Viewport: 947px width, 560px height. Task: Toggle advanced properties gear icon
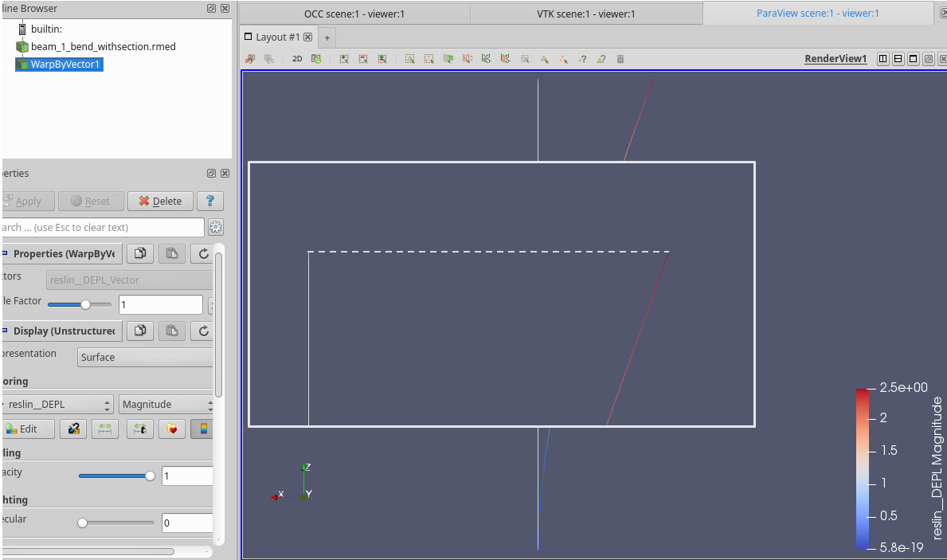click(216, 227)
